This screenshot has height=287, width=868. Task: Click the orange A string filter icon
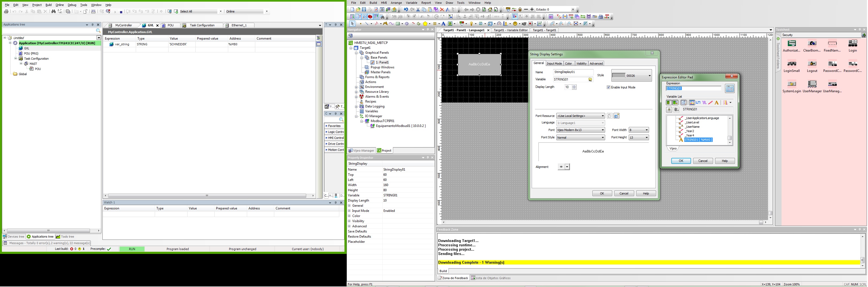[x=717, y=103]
